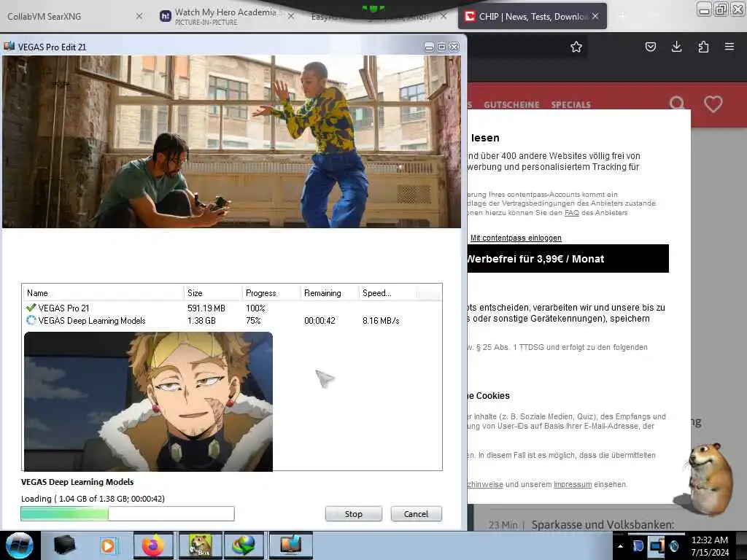Click the green checkmark beside VEGAS Pro 21
Image resolution: width=747 pixels, height=560 pixels.
point(31,308)
